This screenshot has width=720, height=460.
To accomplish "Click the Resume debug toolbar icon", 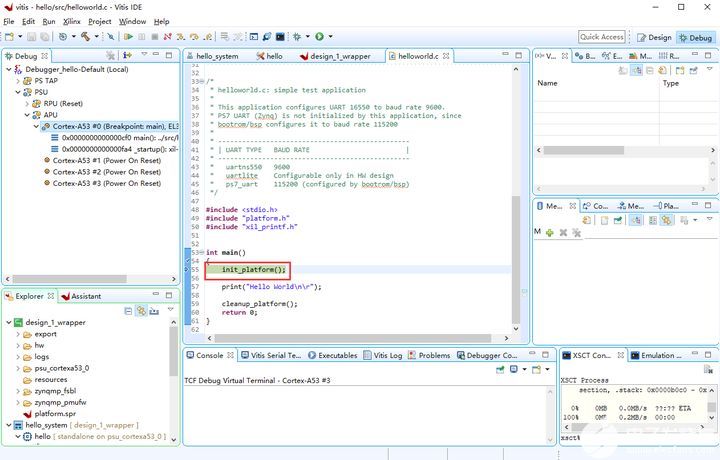I will (x=127, y=37).
